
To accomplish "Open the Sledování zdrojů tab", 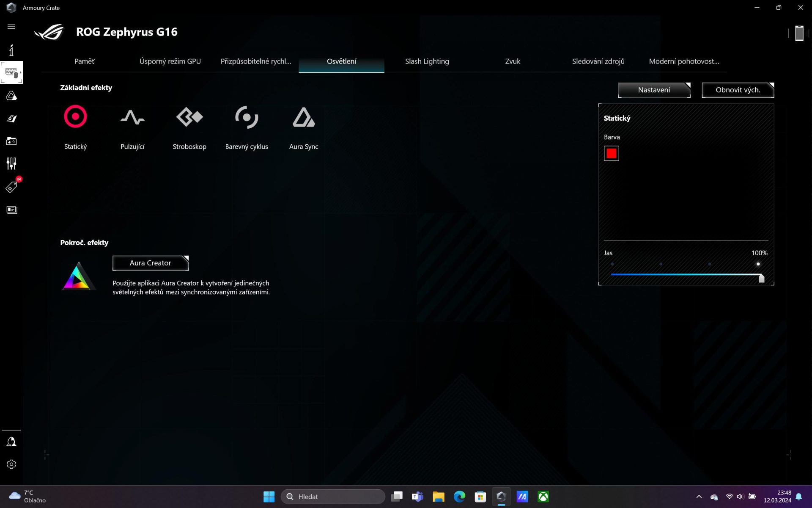I will (x=598, y=61).
